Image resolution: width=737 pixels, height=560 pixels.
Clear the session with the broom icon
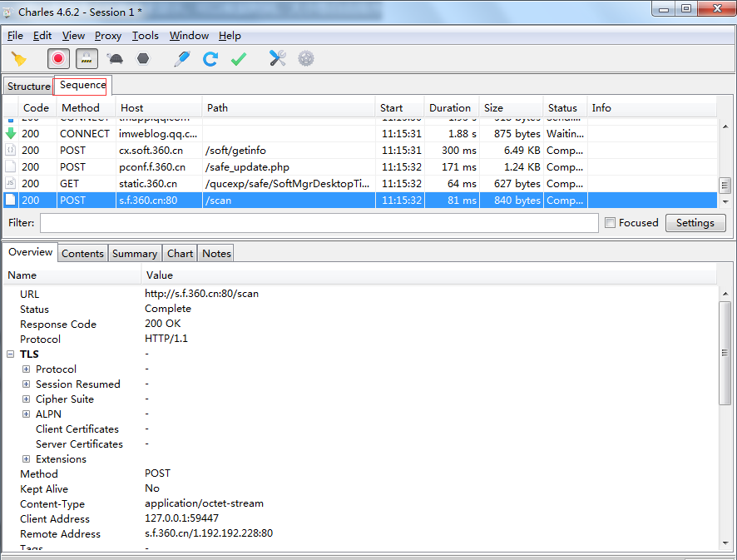(19, 59)
